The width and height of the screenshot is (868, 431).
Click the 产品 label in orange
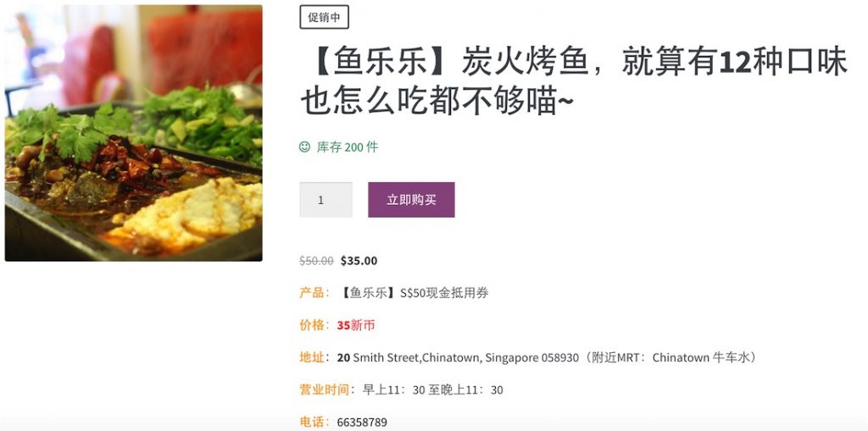(x=312, y=293)
